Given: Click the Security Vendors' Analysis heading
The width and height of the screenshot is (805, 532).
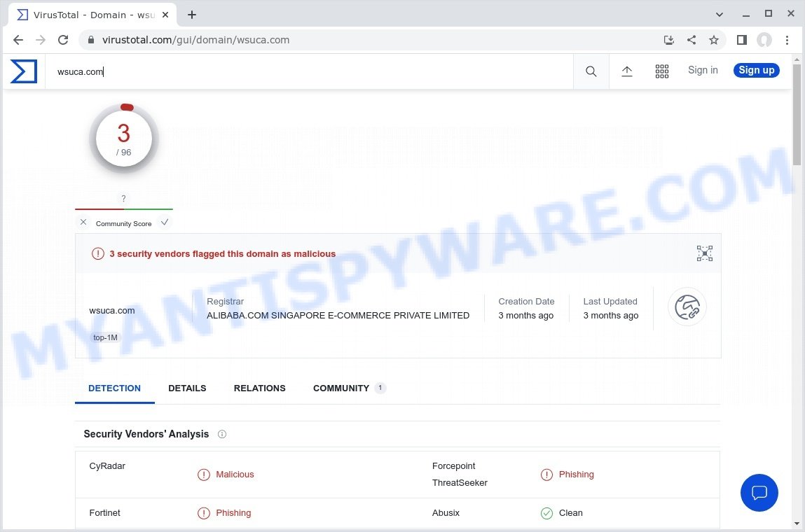Looking at the screenshot, I should tap(146, 434).
